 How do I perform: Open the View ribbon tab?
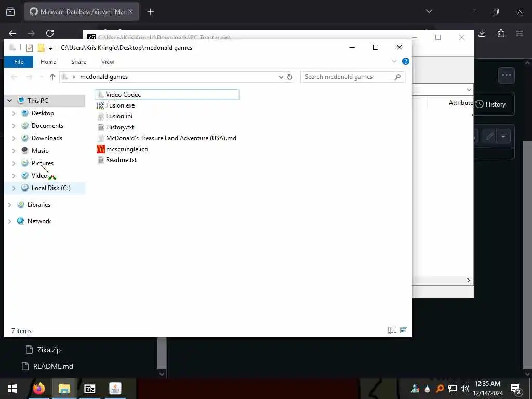108,62
